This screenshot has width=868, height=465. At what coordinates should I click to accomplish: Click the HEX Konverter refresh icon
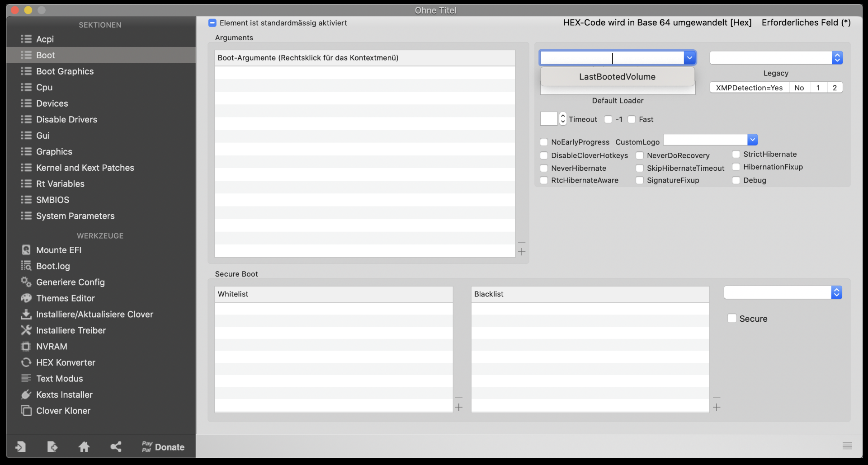click(26, 362)
